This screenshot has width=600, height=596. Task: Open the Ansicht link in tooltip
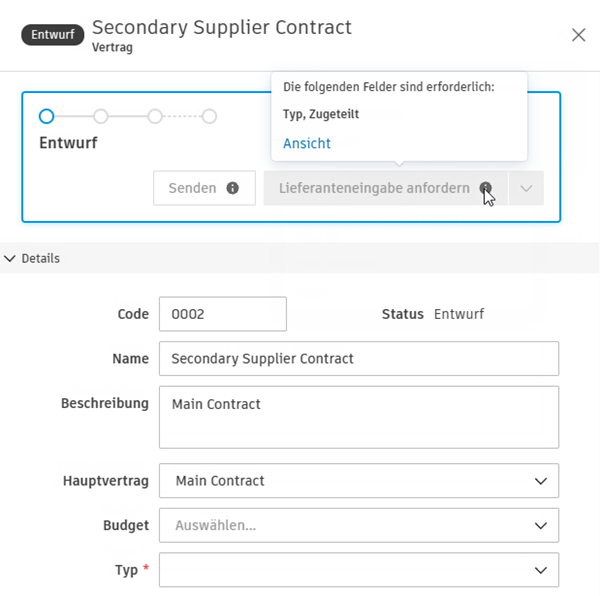point(307,143)
